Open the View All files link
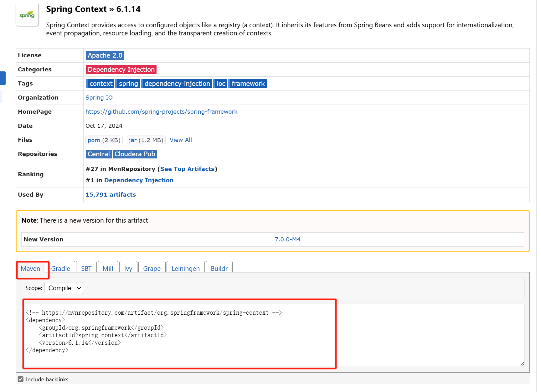 181,140
